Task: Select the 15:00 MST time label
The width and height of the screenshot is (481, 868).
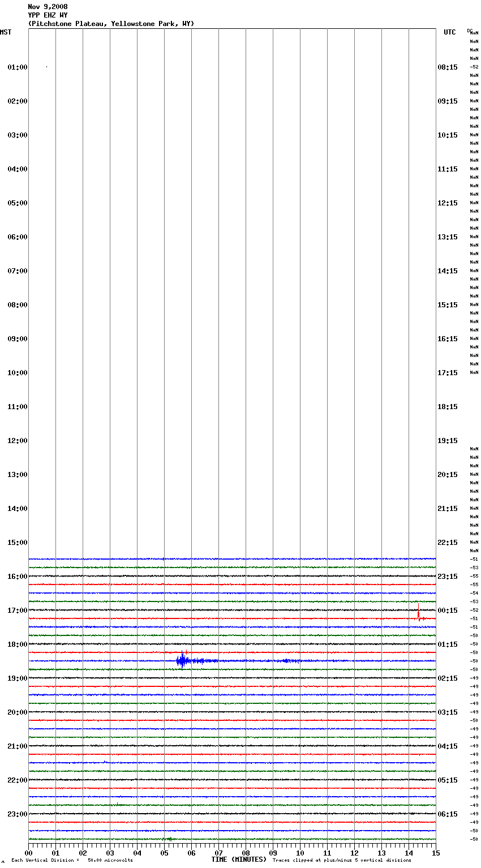Action: [18, 543]
